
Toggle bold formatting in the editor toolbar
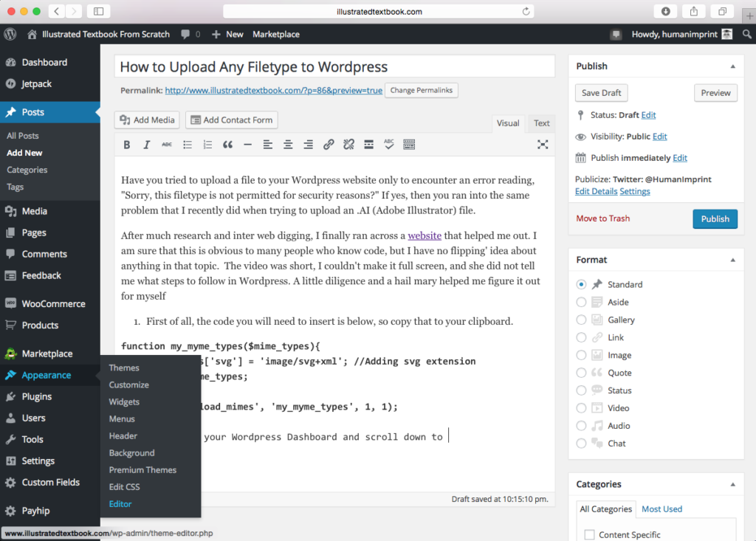click(126, 144)
